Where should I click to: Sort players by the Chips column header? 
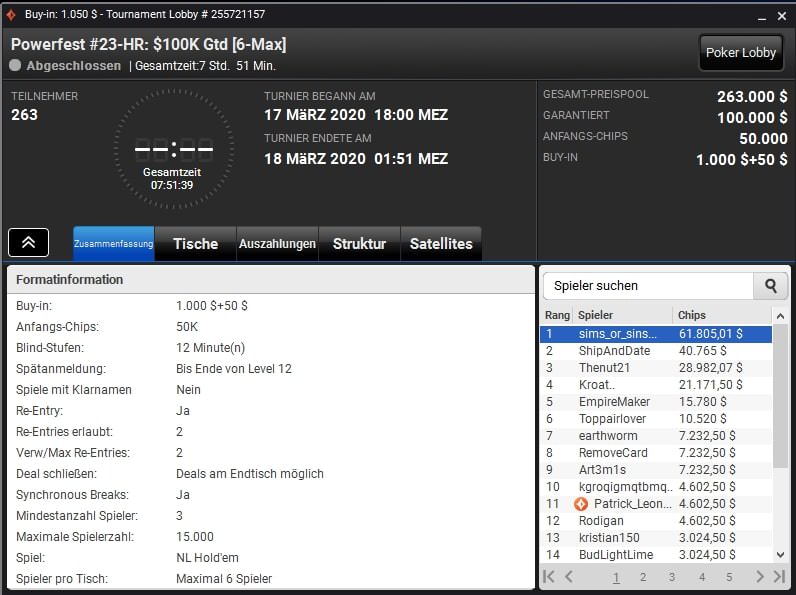click(720, 315)
